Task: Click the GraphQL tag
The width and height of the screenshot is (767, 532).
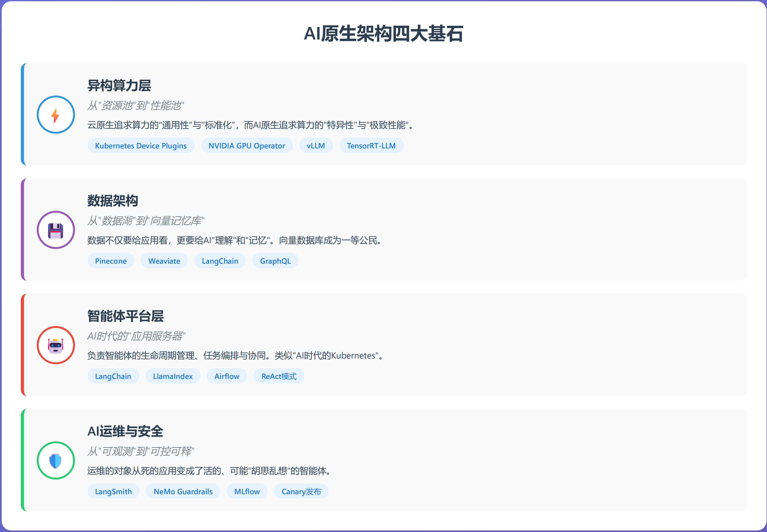Action: tap(275, 261)
